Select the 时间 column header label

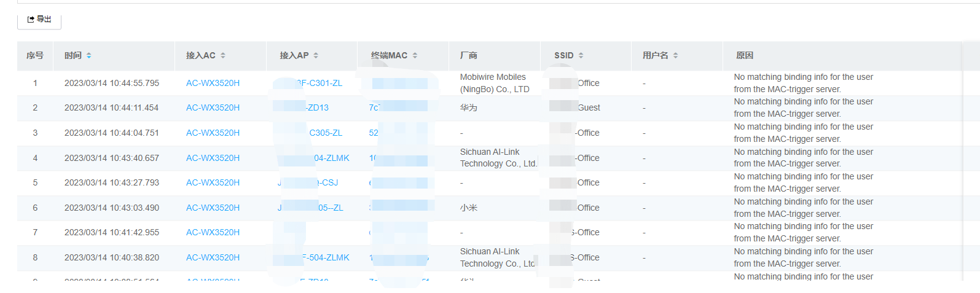click(x=73, y=55)
